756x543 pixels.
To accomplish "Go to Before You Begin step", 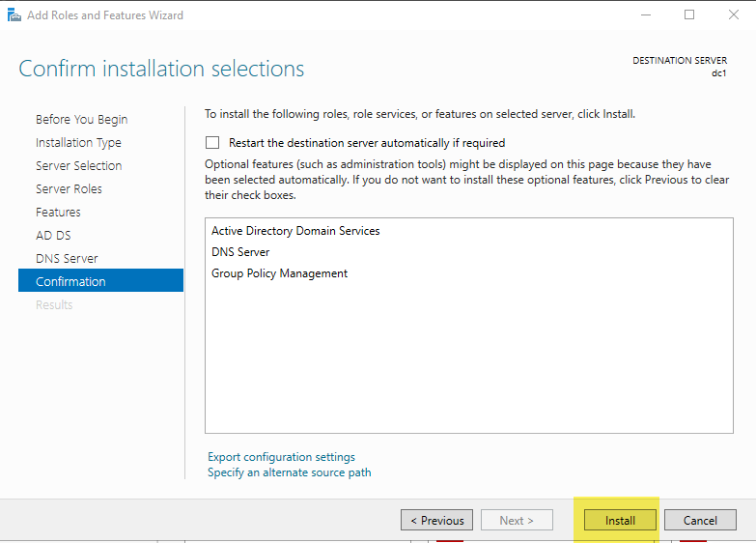I will click(x=81, y=119).
